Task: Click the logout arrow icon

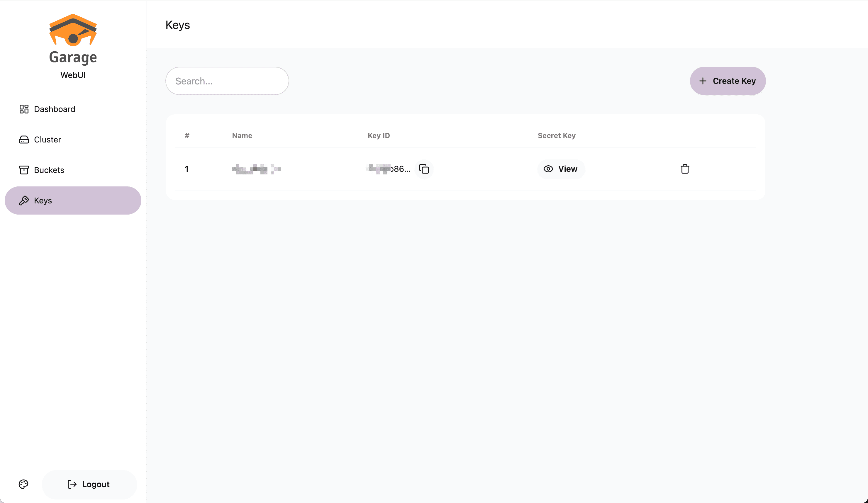Action: click(x=72, y=484)
